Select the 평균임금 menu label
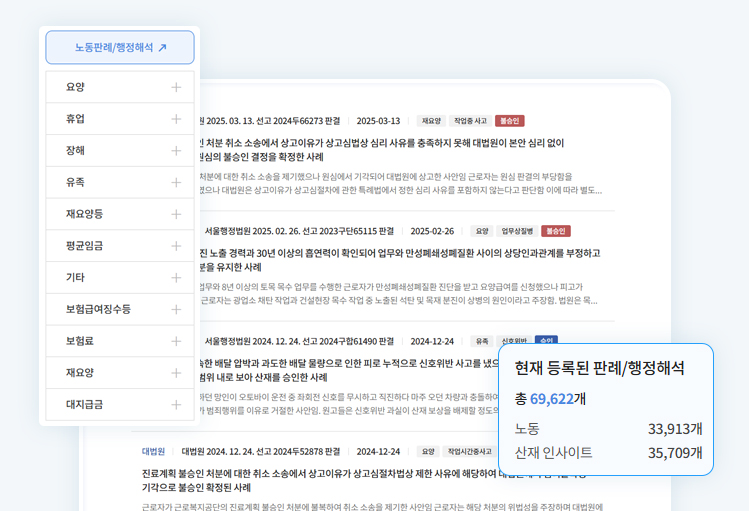 click(84, 246)
